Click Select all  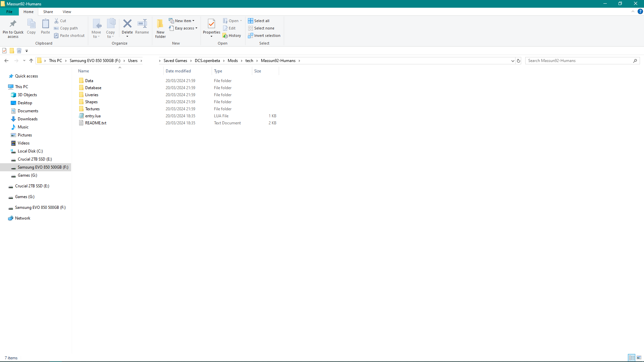[x=259, y=21]
